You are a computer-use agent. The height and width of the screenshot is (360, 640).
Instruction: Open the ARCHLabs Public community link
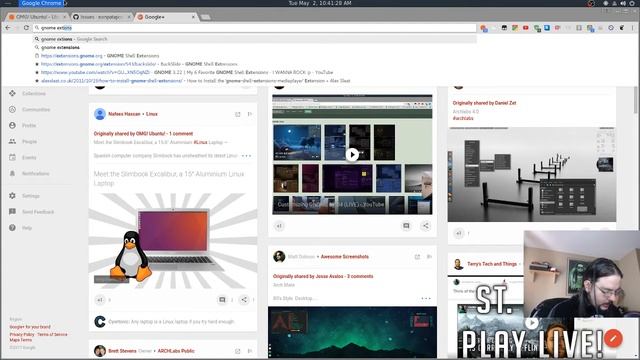click(x=176, y=351)
